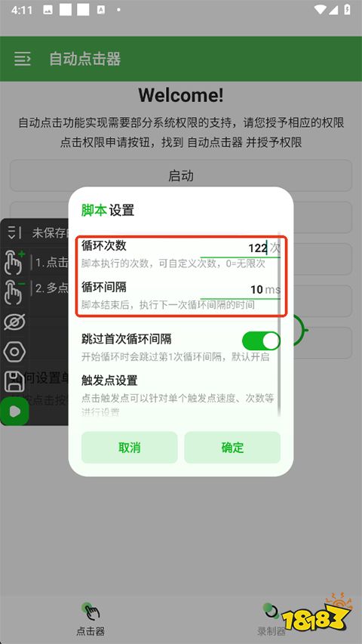Image resolution: width=362 pixels, height=644 pixels.
Task: Click the dialog's vertical scrollbar
Action: (x=280, y=325)
